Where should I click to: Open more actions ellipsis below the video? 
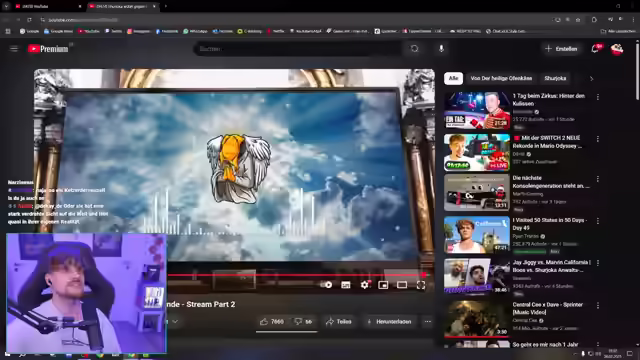click(x=427, y=322)
